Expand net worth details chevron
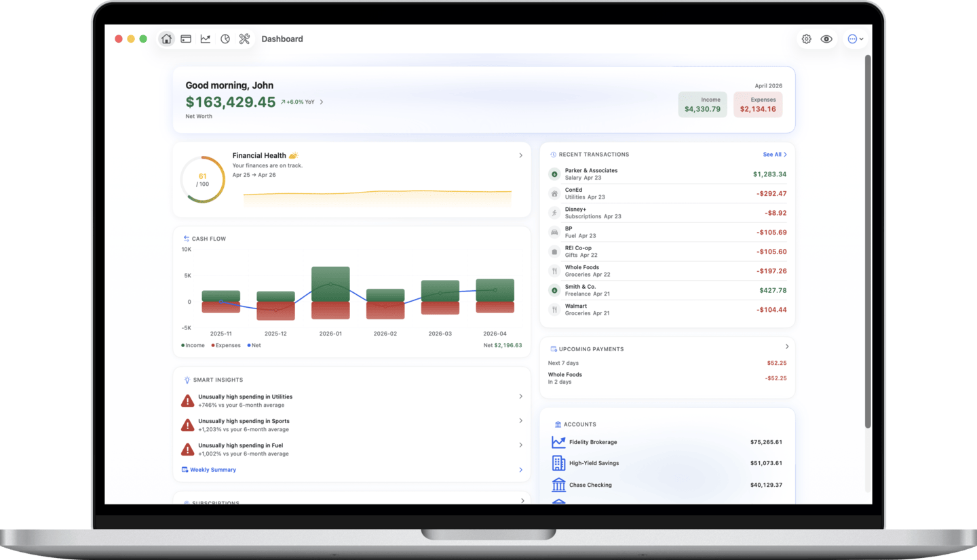The width and height of the screenshot is (977, 560). coord(322,102)
